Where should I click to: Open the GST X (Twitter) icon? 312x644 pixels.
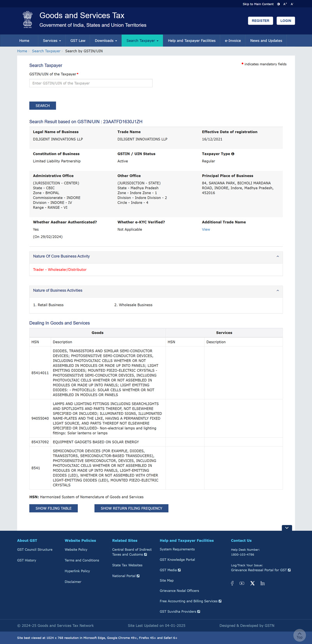252,583
